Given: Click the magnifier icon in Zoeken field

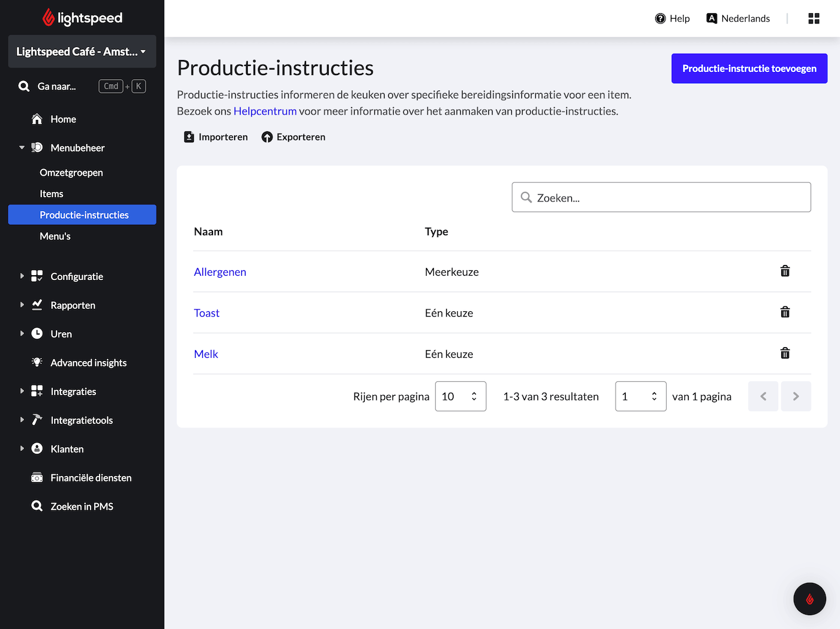Looking at the screenshot, I should pos(526,197).
